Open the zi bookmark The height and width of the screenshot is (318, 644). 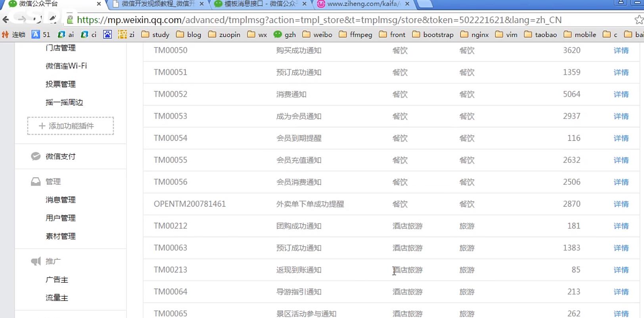point(126,34)
